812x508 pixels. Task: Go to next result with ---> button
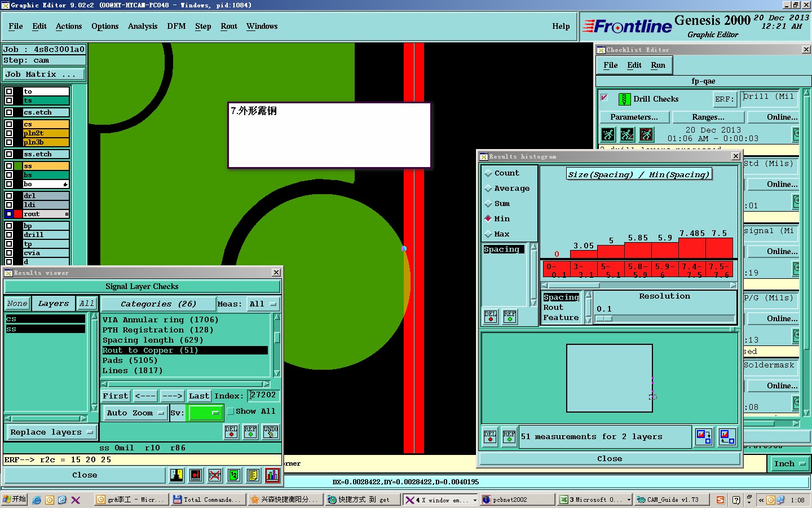pos(171,396)
